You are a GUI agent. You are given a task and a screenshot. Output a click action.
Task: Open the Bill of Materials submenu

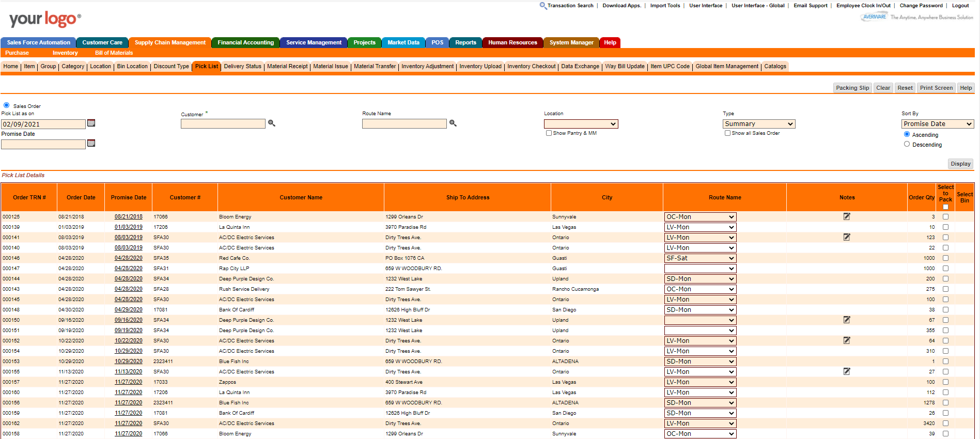click(114, 53)
